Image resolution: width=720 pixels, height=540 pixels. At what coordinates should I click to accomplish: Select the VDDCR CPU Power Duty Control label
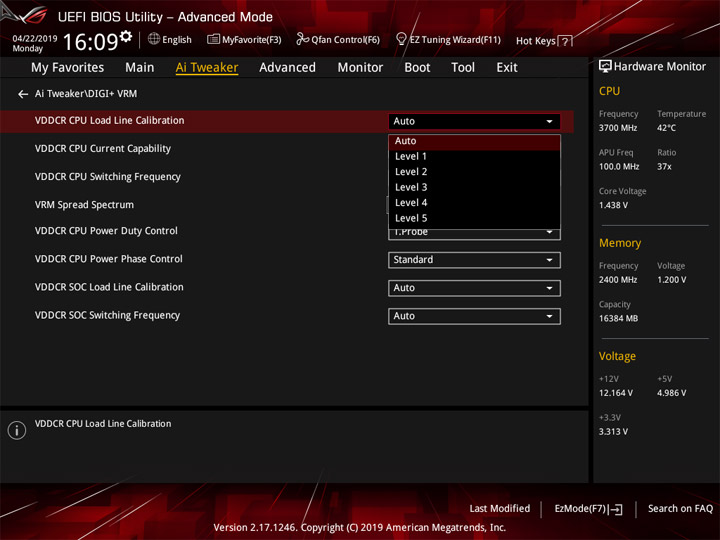pyautogui.click(x=106, y=231)
